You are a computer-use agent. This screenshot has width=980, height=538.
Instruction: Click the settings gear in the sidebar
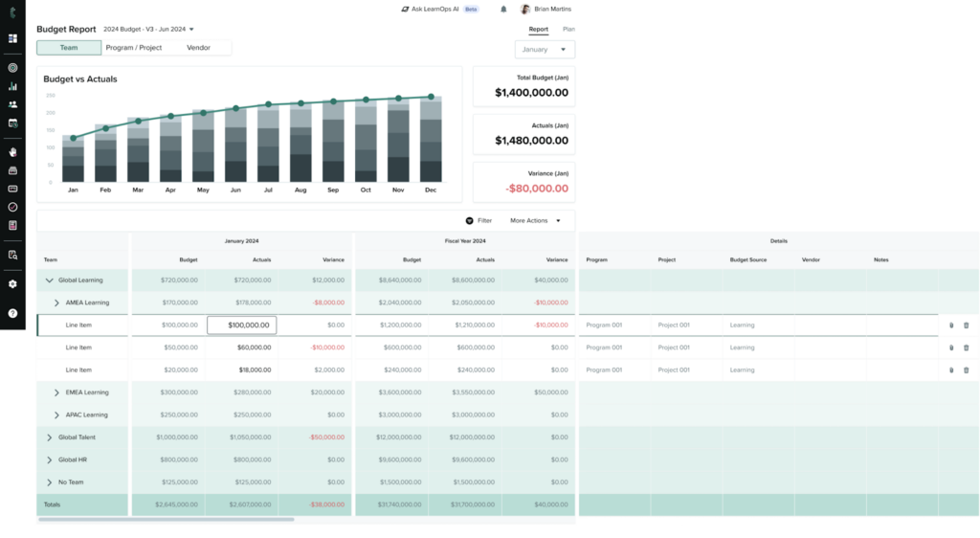pos(12,284)
